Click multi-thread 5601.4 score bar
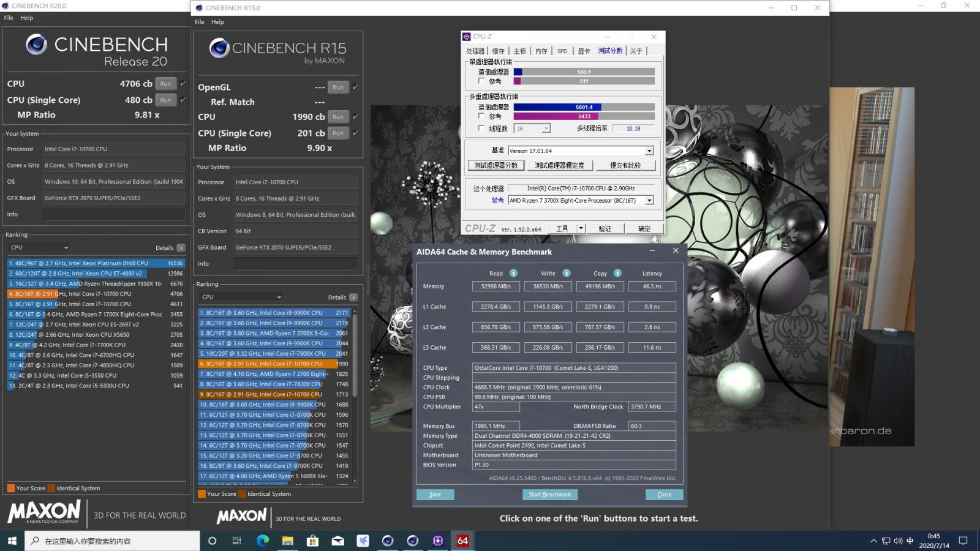980x551 pixels. pyautogui.click(x=584, y=107)
